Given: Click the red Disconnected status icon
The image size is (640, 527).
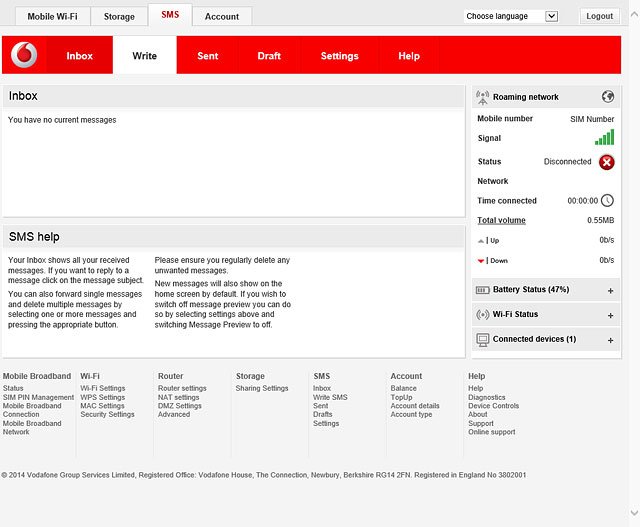Looking at the screenshot, I should point(607,162).
